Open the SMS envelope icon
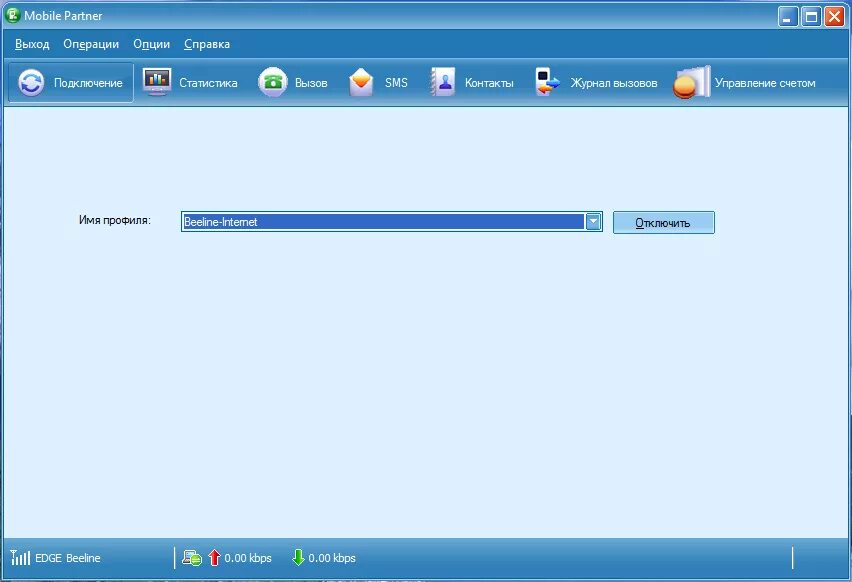Image resolution: width=852 pixels, height=582 pixels. (x=361, y=83)
